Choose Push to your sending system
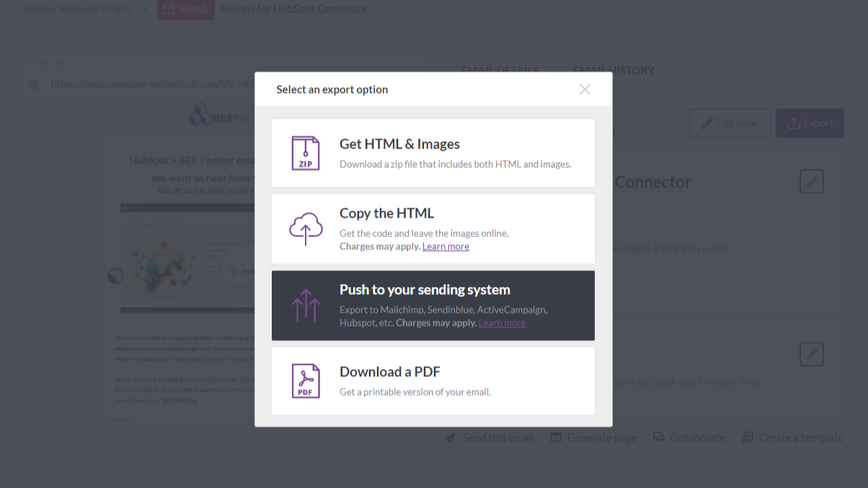Screen dimensions: 868x488 pyautogui.click(x=433, y=306)
